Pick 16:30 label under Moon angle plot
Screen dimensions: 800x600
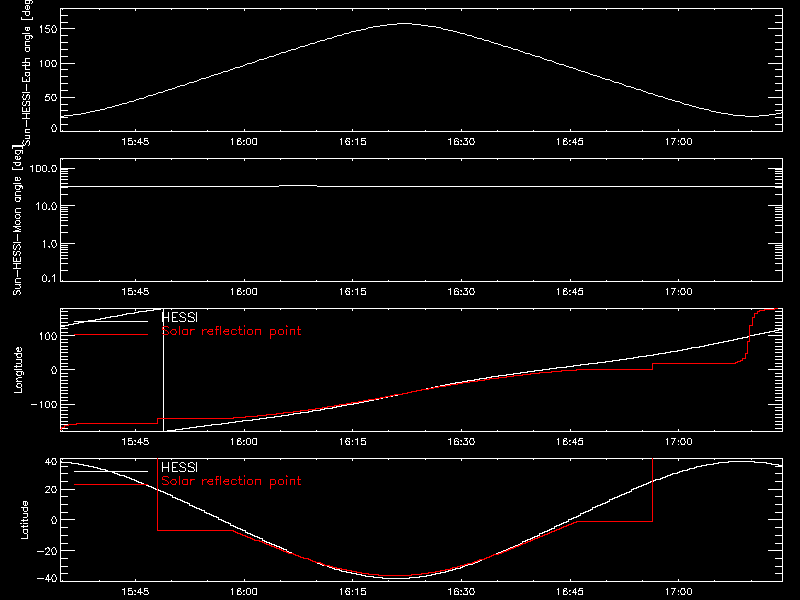(x=461, y=292)
